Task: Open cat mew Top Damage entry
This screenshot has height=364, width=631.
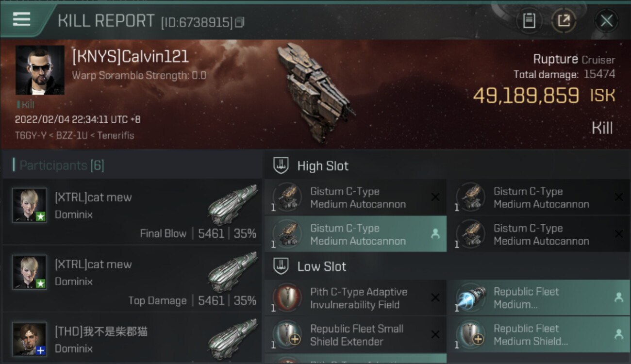Action: (132, 279)
